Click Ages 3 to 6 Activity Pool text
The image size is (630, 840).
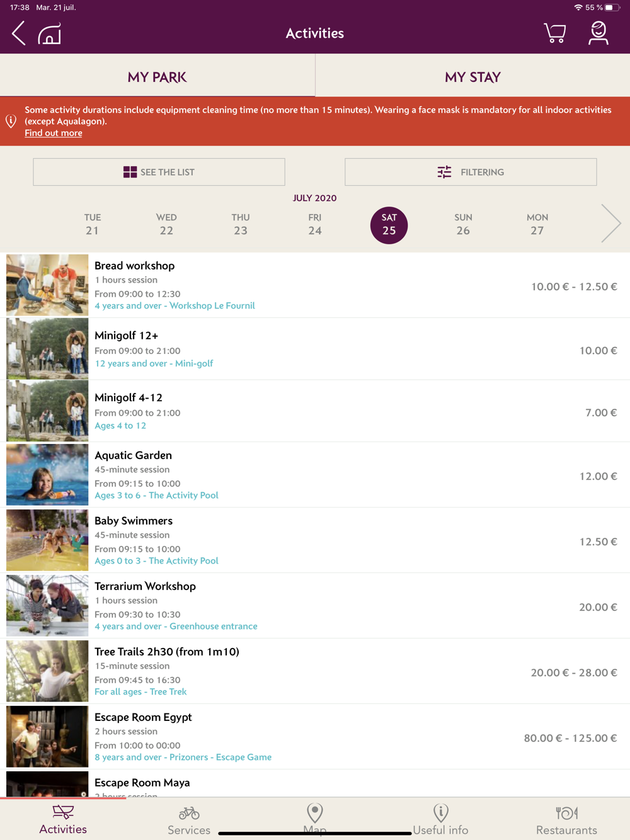click(x=156, y=496)
